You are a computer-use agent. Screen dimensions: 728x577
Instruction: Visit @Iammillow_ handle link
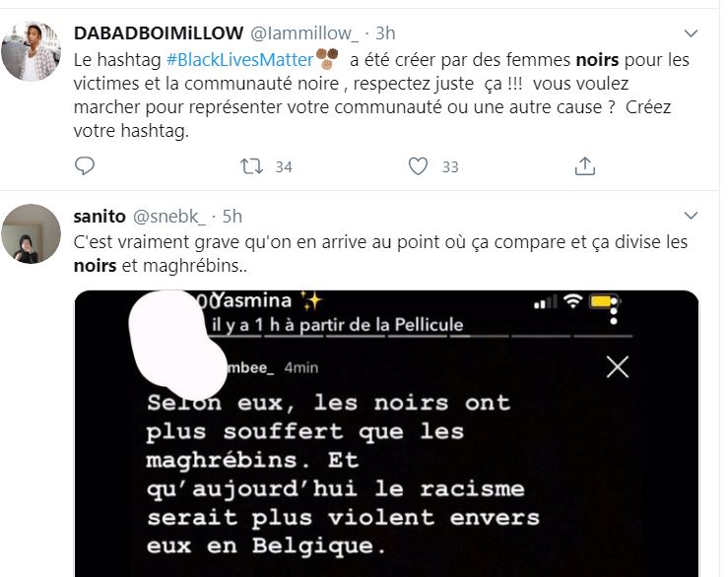click(x=304, y=33)
